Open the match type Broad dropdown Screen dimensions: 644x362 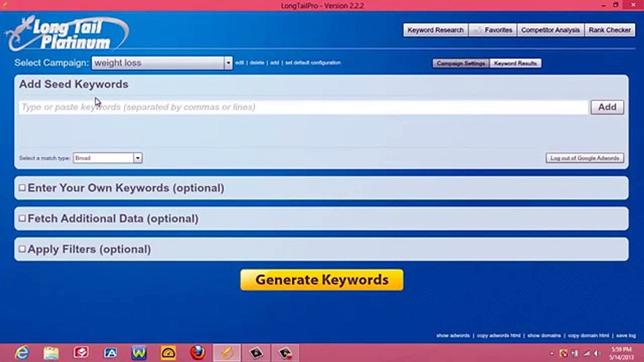tap(108, 158)
